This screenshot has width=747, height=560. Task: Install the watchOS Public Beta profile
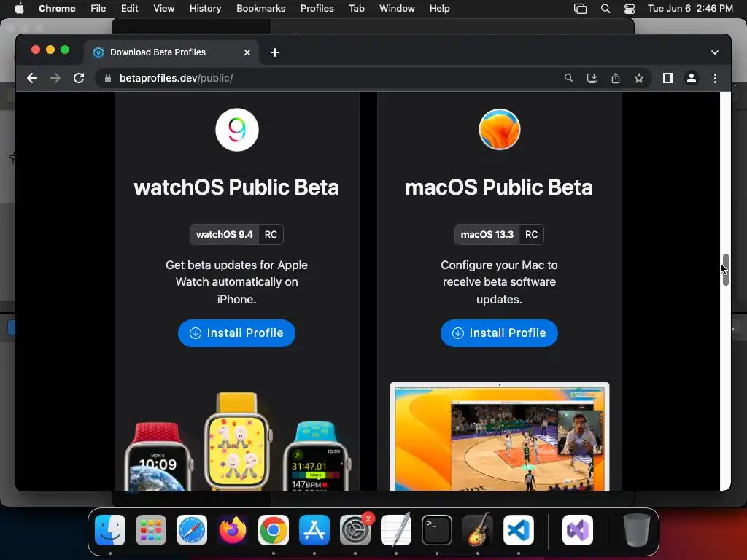237,332
